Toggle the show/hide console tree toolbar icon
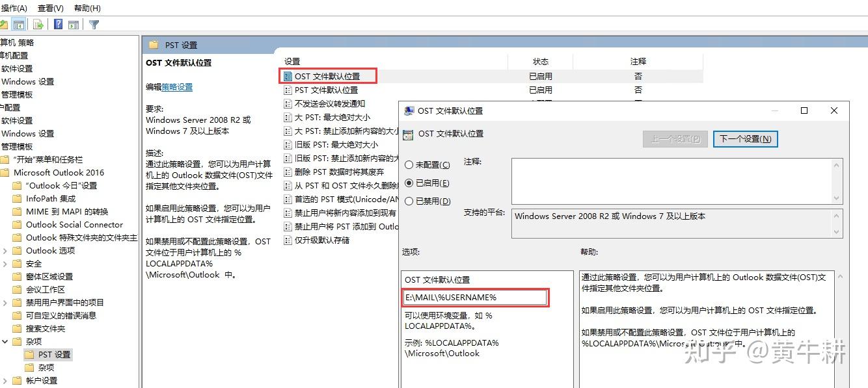The image size is (868, 388). point(19,25)
